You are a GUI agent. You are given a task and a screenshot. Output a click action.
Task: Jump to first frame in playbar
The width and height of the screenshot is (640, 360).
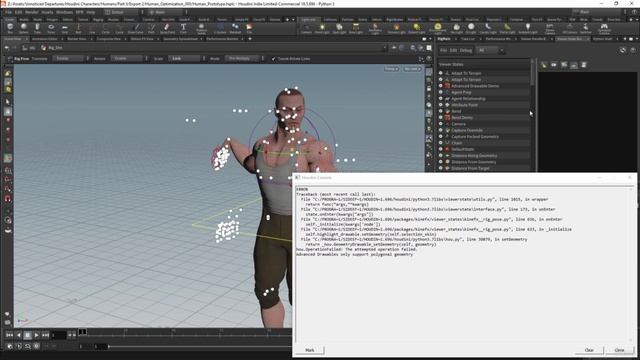(9, 335)
